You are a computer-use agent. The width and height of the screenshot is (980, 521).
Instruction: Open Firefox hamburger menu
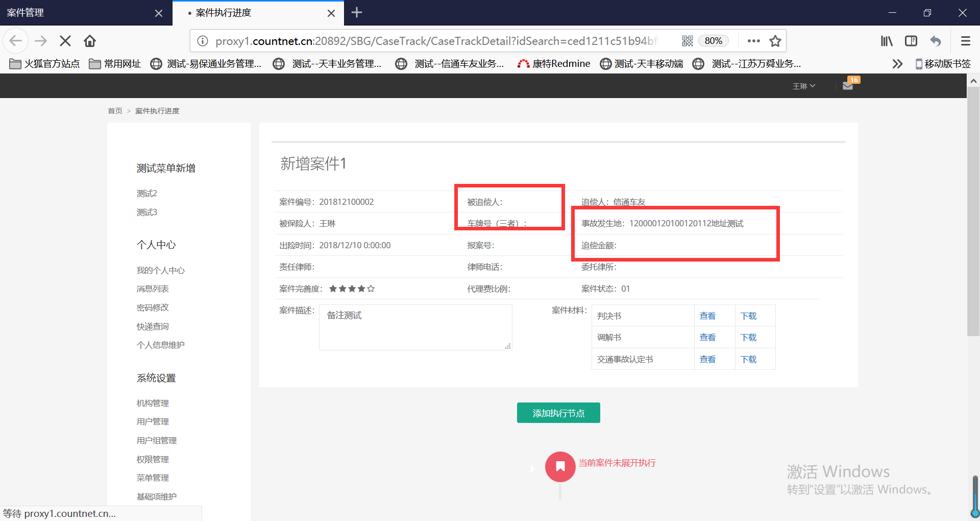click(965, 41)
